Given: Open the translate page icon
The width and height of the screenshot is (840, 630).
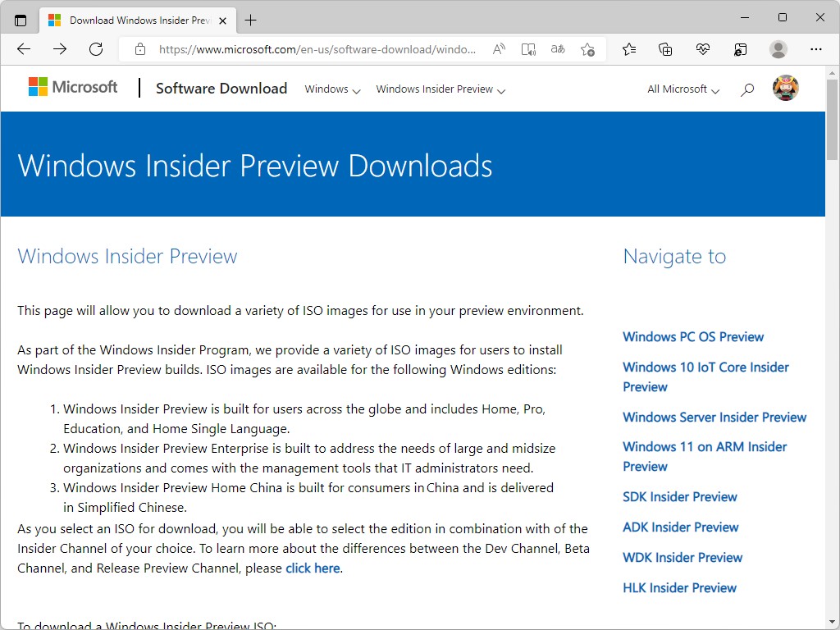Looking at the screenshot, I should coord(558,49).
